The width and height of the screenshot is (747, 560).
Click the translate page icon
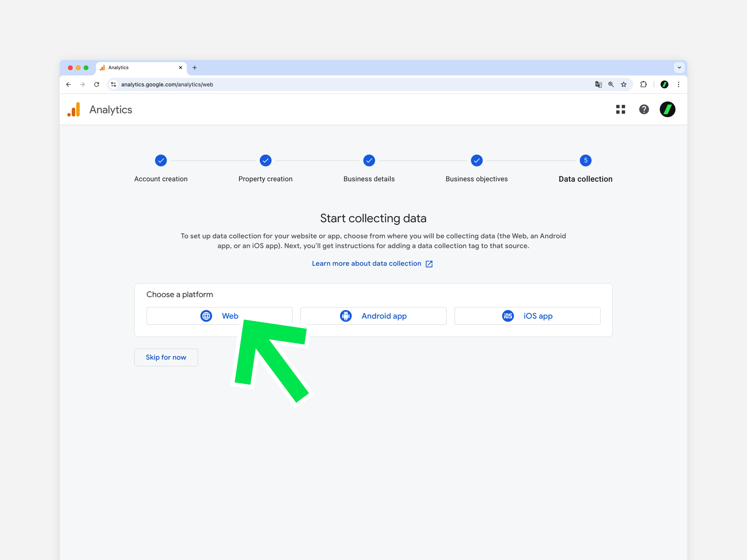click(x=598, y=84)
